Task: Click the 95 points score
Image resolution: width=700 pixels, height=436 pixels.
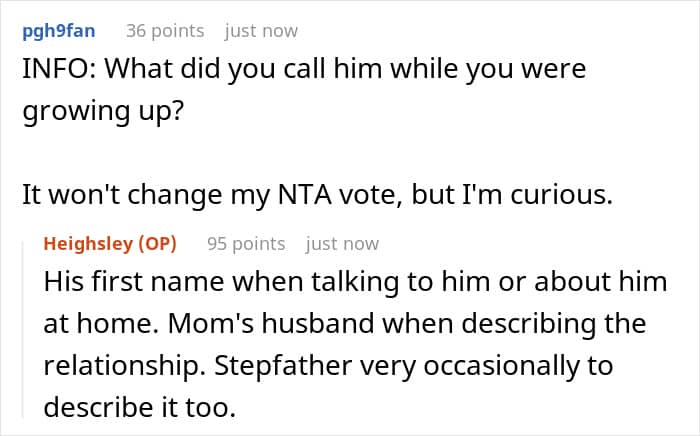Action: point(246,243)
